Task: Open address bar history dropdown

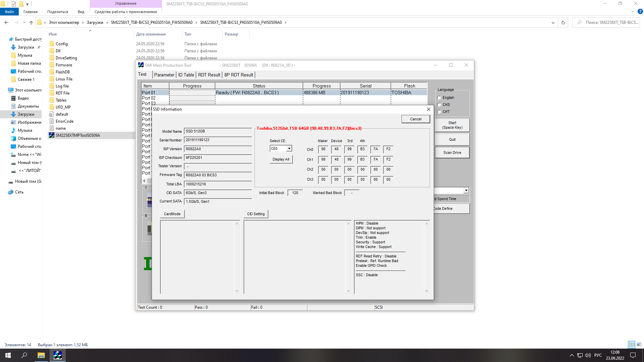Action: pos(553,22)
